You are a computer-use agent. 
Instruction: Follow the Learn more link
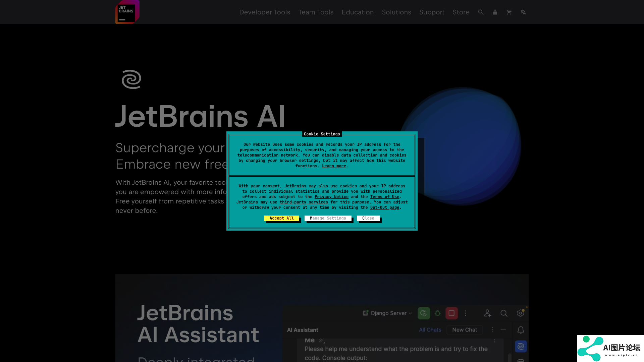coord(334,166)
